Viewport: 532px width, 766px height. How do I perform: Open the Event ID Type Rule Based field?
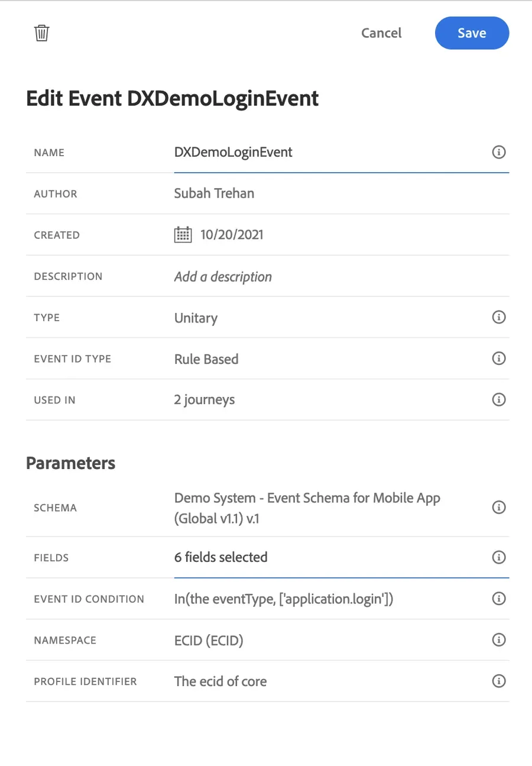click(206, 359)
